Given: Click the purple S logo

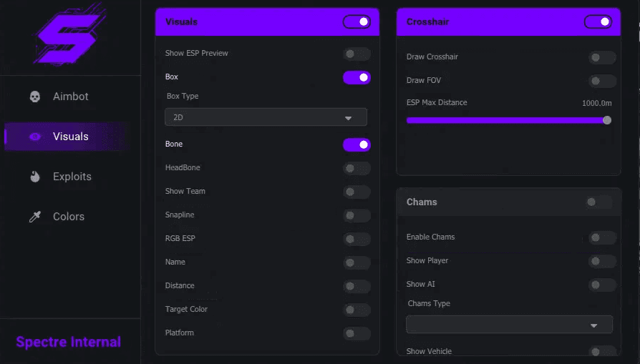Looking at the screenshot, I should click(x=69, y=34).
